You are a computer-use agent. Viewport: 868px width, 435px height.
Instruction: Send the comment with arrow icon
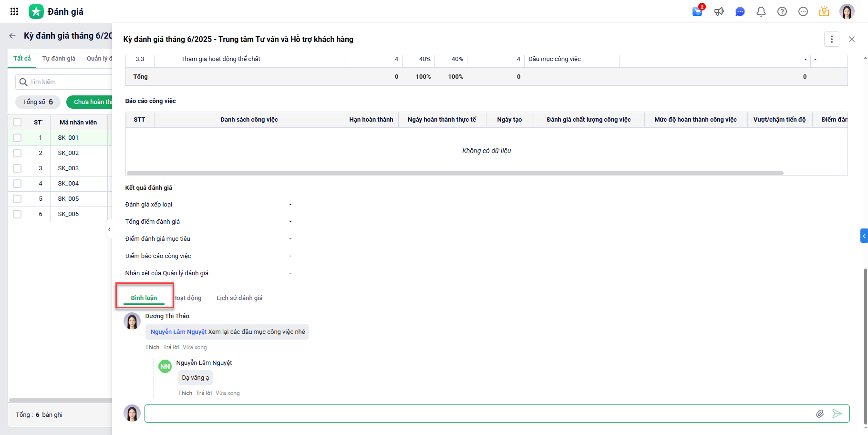pyautogui.click(x=837, y=414)
